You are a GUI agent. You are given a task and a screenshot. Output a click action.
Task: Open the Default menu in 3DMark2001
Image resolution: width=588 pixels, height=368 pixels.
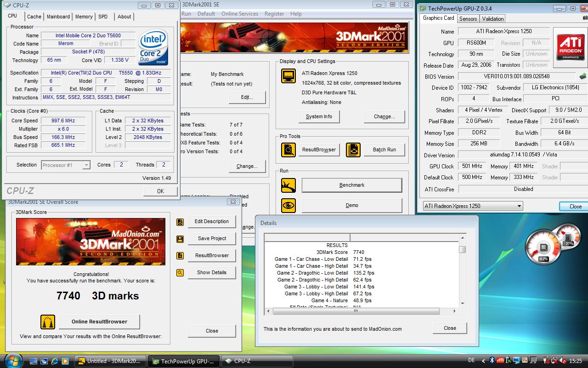206,14
